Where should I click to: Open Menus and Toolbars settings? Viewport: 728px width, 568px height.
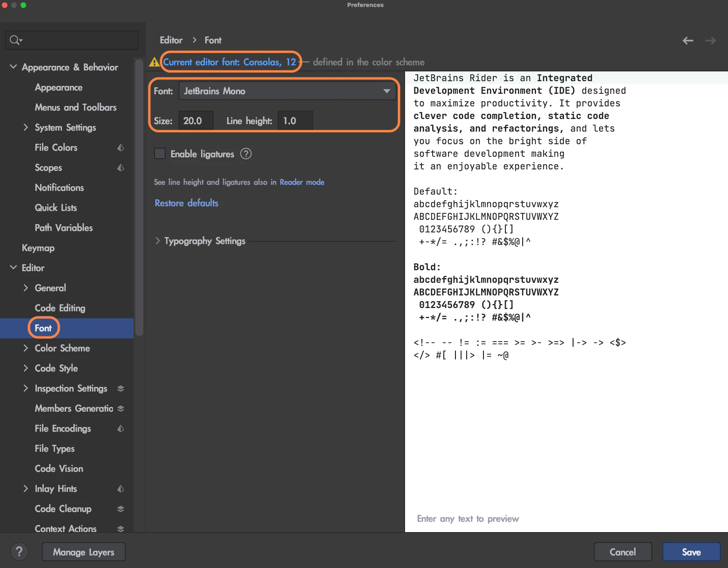(76, 107)
